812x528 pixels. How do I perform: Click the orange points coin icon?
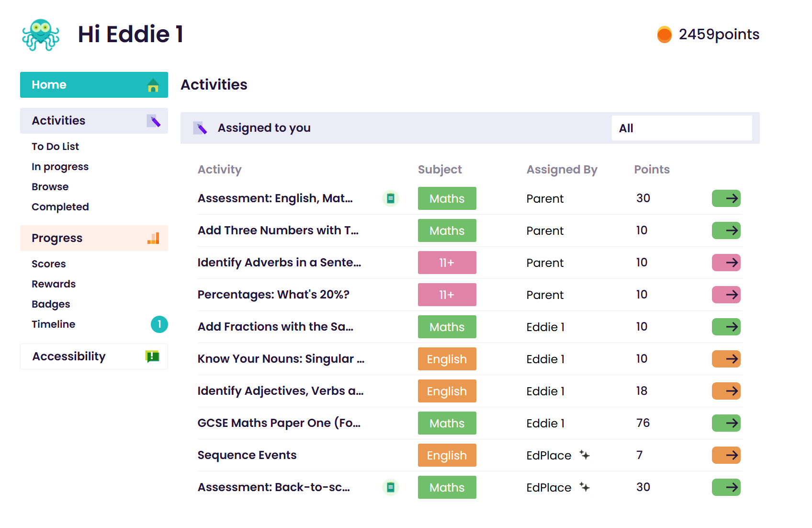(x=664, y=34)
